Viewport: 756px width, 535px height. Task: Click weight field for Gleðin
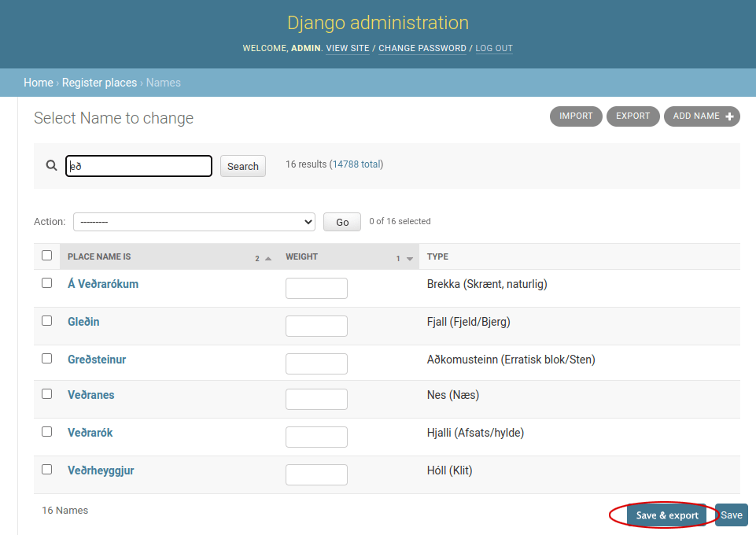[x=316, y=326]
